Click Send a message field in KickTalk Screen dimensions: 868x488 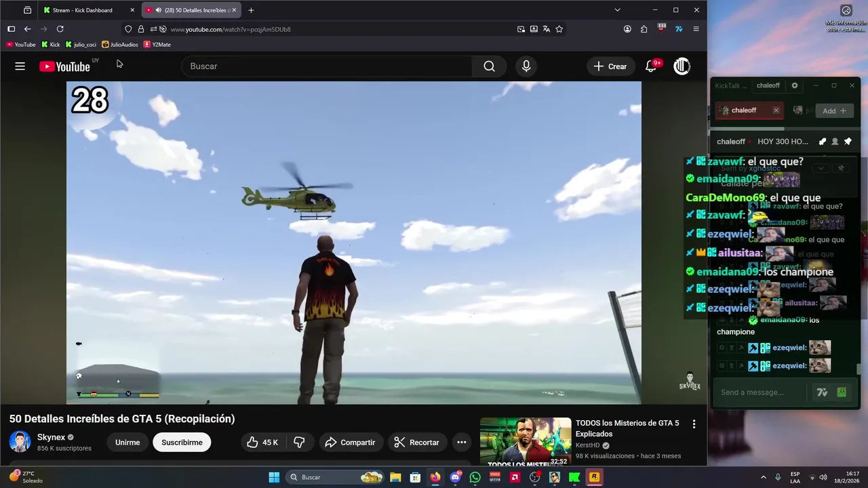tap(761, 392)
